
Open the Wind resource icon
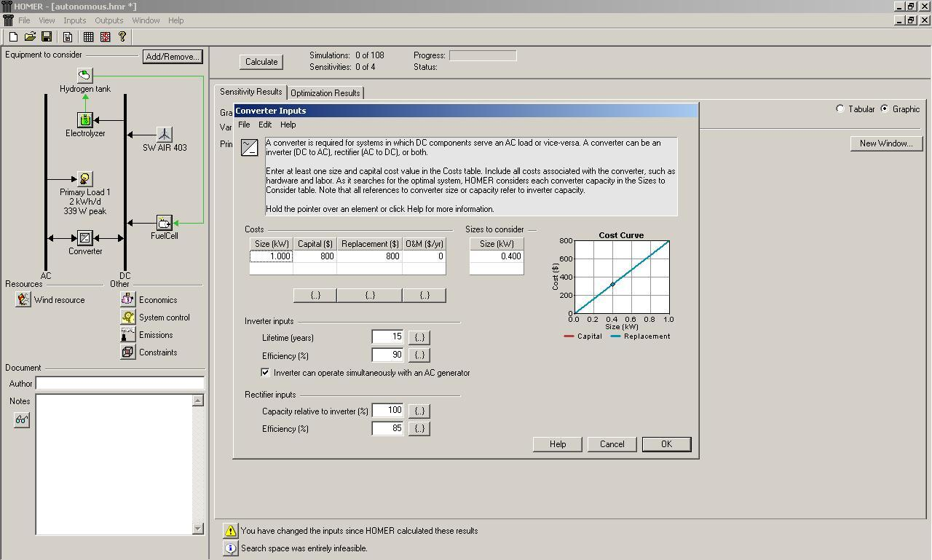(23, 299)
